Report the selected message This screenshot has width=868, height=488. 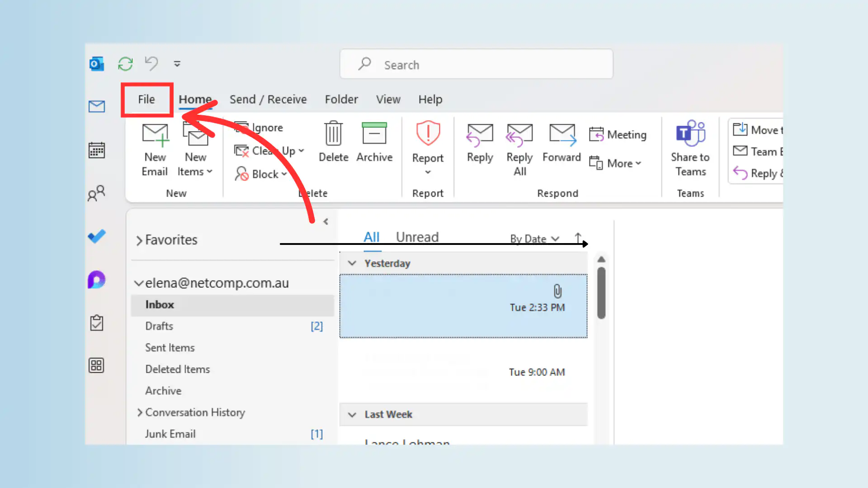(427, 142)
